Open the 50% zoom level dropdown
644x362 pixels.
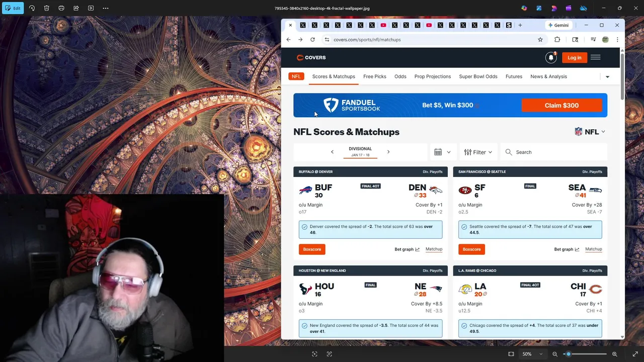coord(532,354)
